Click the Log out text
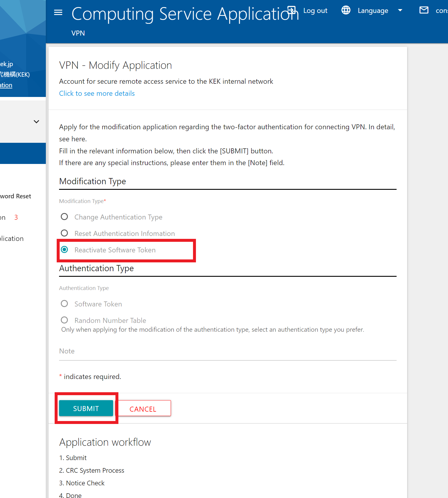Image resolution: width=448 pixels, height=498 pixels. pos(315,11)
